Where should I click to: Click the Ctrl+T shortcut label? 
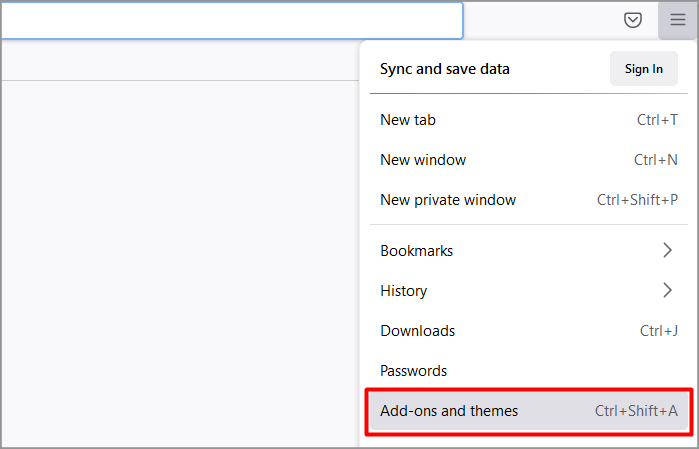point(657,120)
